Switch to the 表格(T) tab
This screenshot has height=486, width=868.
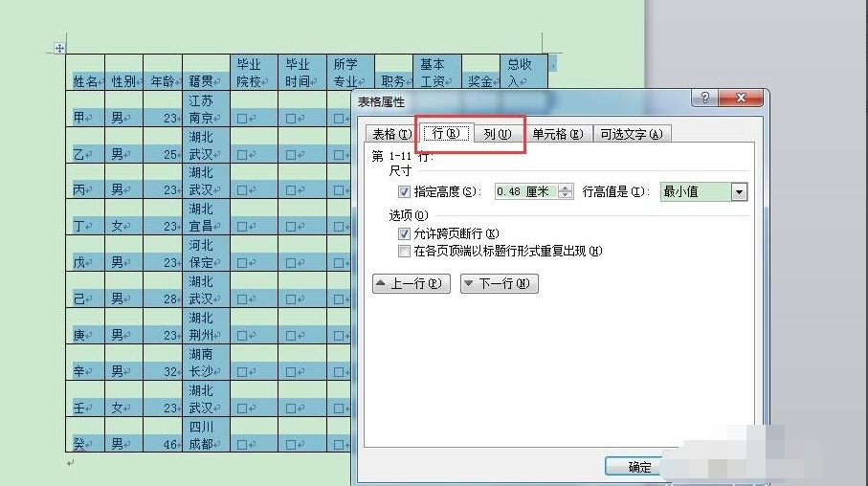click(x=391, y=134)
